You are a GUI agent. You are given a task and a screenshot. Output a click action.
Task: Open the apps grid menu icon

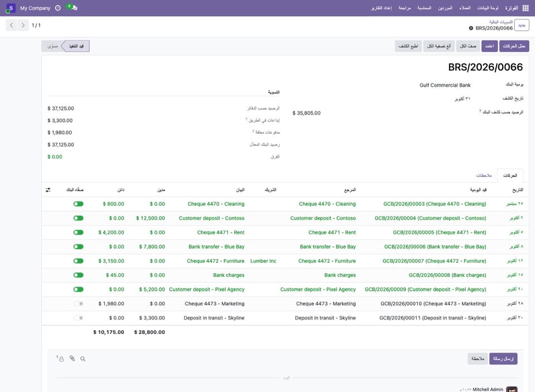click(x=526, y=8)
